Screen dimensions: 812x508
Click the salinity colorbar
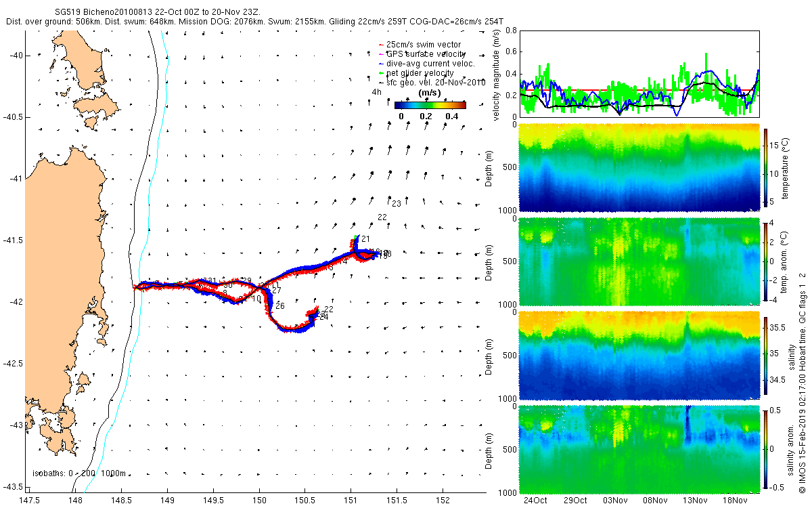tap(765, 354)
